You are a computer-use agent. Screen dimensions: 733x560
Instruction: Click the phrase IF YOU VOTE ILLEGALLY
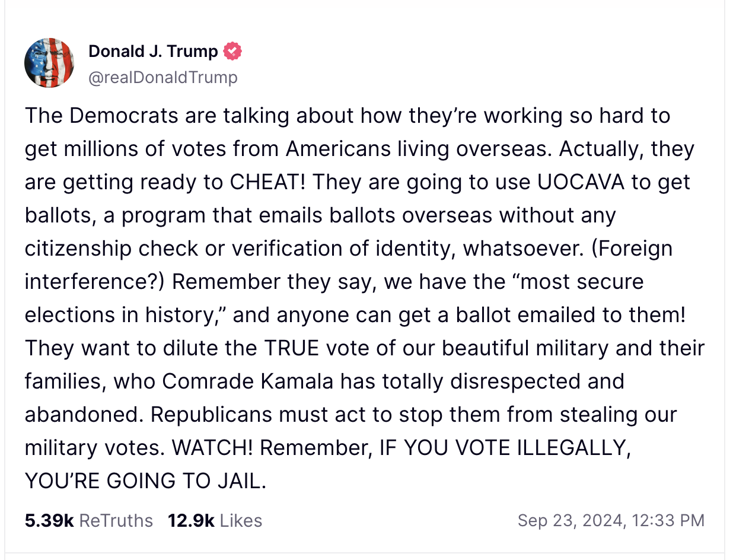pyautogui.click(x=504, y=447)
